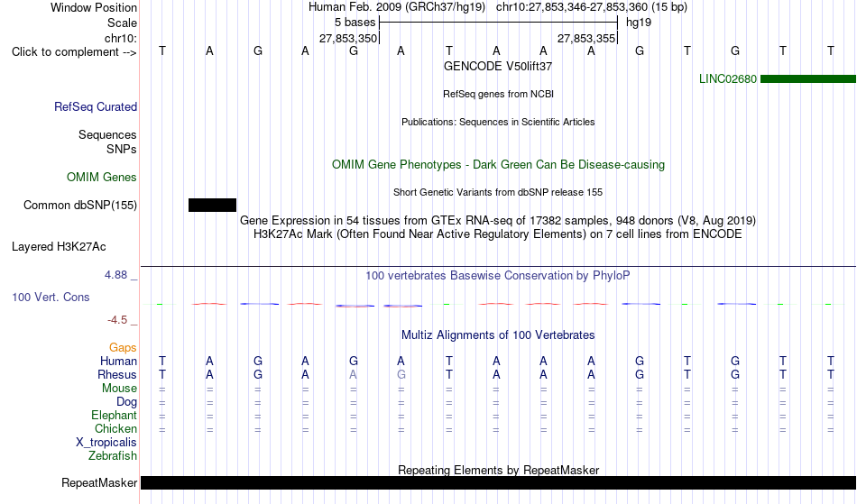Click the Rhesus alignment row label

[117, 374]
